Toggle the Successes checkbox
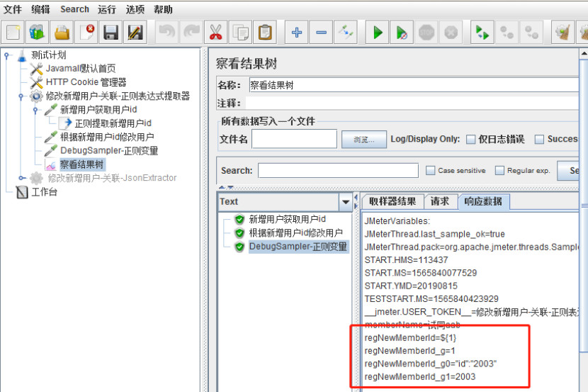 [x=539, y=139]
